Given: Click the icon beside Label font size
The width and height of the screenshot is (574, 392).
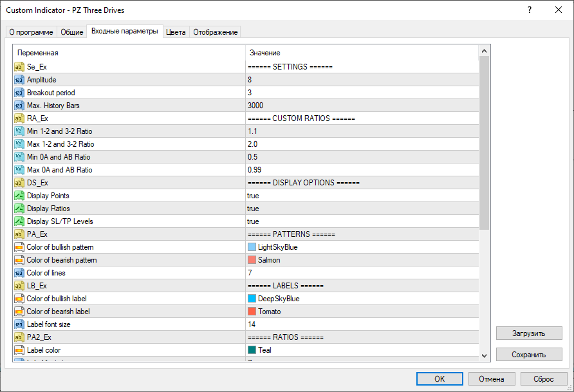Looking at the screenshot, I should pyautogui.click(x=19, y=324).
